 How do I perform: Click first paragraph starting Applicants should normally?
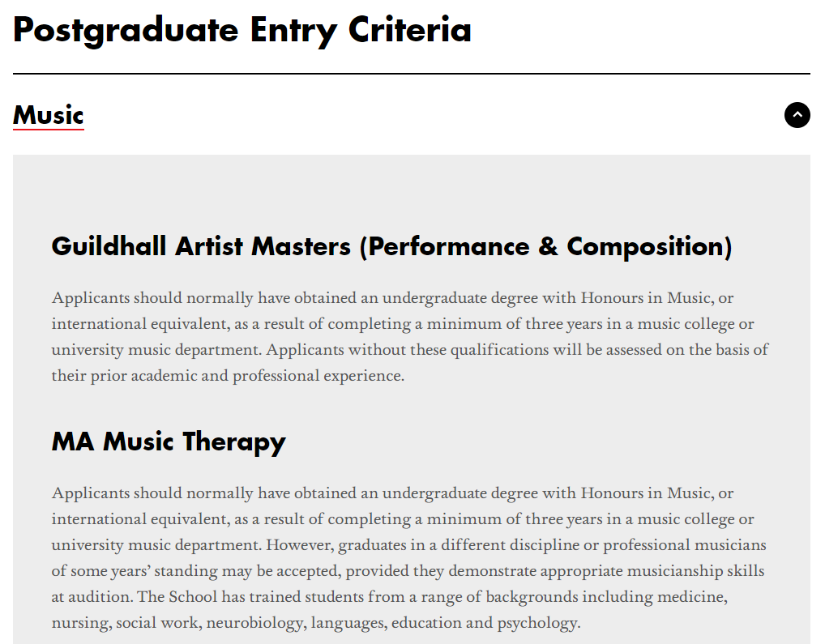[x=410, y=336]
